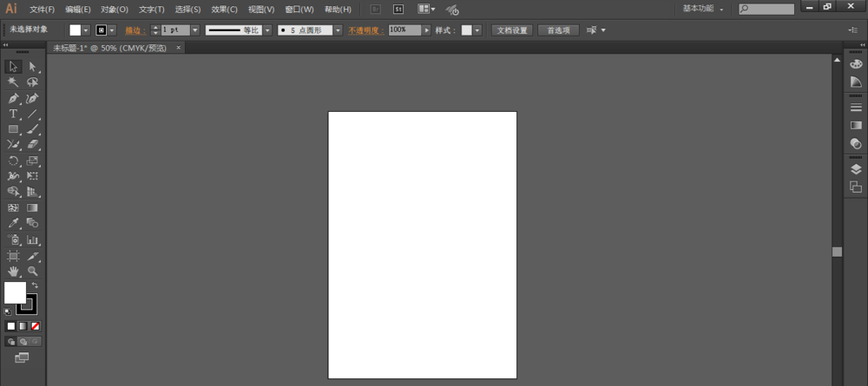Open the Stroke panel icon
The image size is (868, 386).
tap(856, 107)
